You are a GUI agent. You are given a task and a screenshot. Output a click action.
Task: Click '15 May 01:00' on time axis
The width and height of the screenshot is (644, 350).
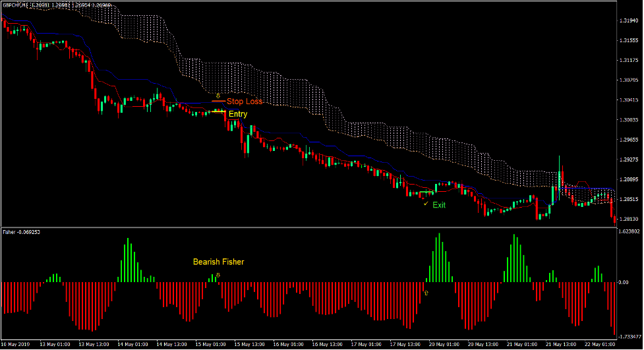click(x=210, y=344)
